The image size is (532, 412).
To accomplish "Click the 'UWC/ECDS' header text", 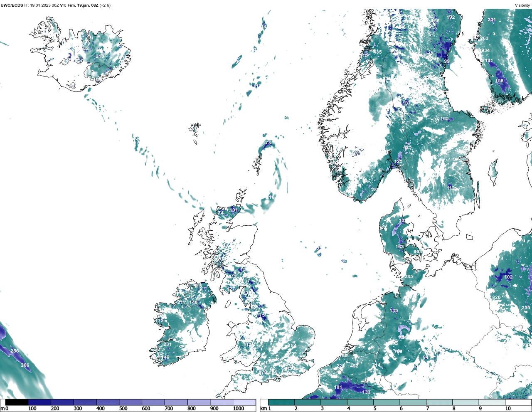I will [x=12, y=5].
